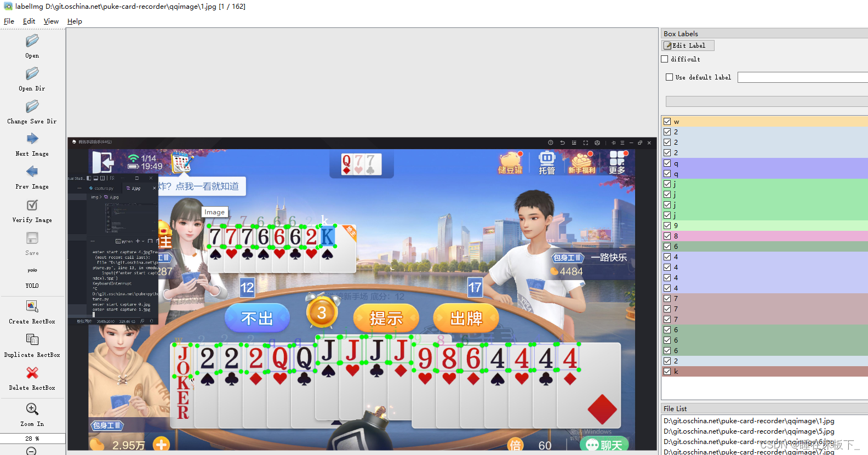Open the 储豆罐 bean jar icon
This screenshot has height=455, width=868.
click(x=510, y=163)
